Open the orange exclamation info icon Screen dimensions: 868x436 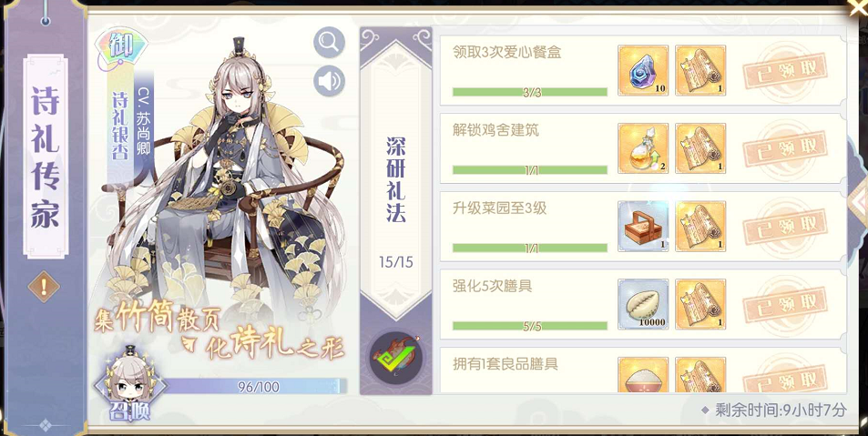point(45,287)
